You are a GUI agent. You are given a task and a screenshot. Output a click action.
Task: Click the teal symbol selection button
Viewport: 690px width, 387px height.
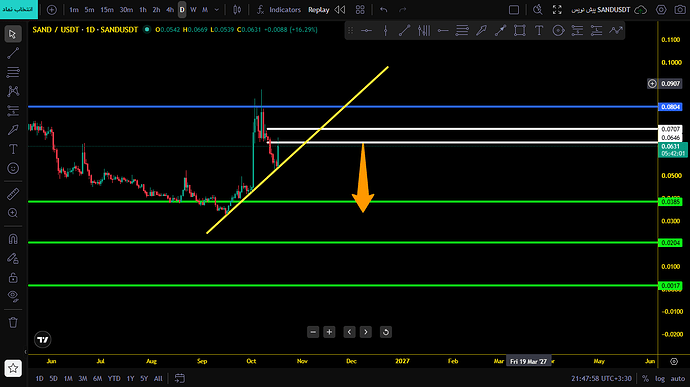19,9
